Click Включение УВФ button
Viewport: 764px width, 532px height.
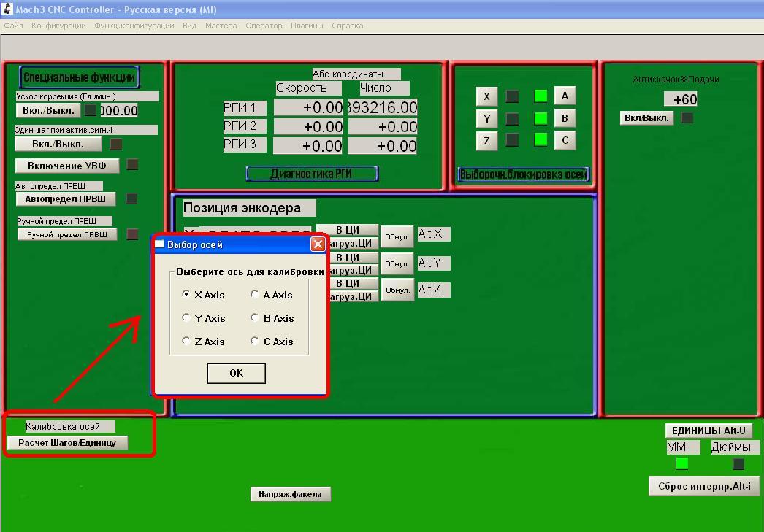coord(66,166)
